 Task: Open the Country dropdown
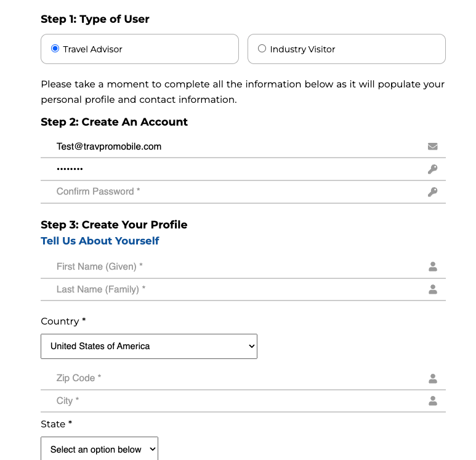click(x=149, y=346)
